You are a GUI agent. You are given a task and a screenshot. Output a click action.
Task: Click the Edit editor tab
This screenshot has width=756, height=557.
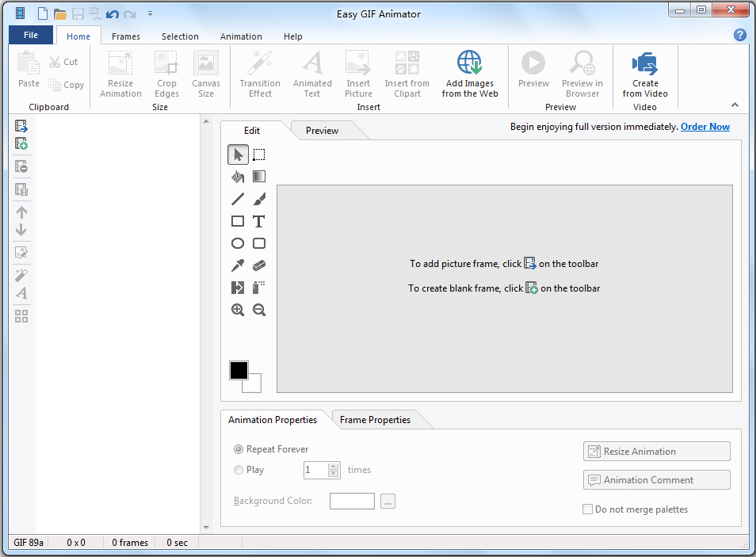point(252,131)
